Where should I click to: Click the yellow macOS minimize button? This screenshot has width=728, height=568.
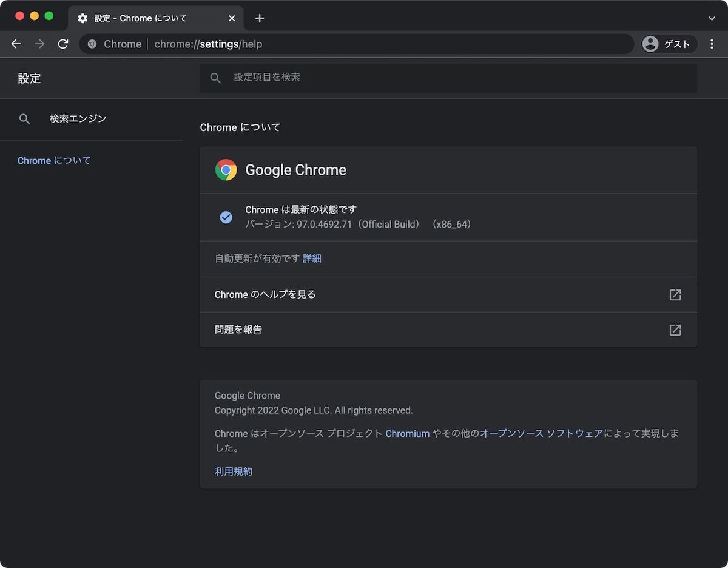click(x=34, y=16)
